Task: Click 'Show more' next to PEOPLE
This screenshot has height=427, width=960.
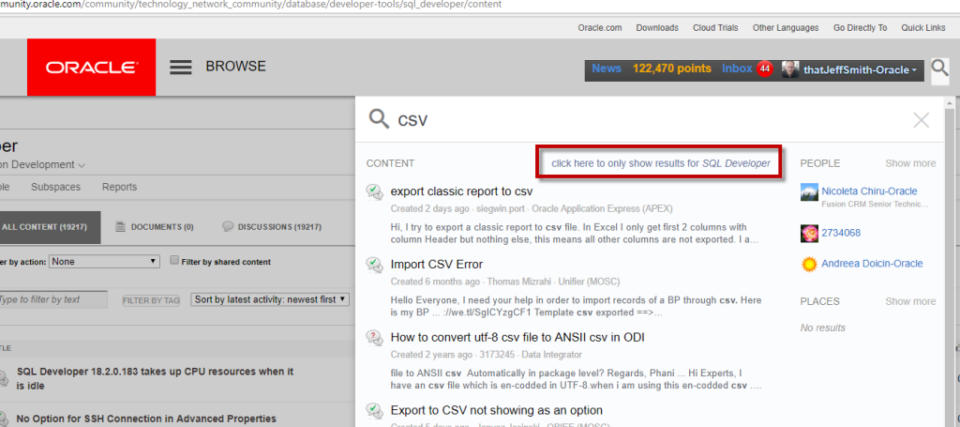Action: pos(910,164)
